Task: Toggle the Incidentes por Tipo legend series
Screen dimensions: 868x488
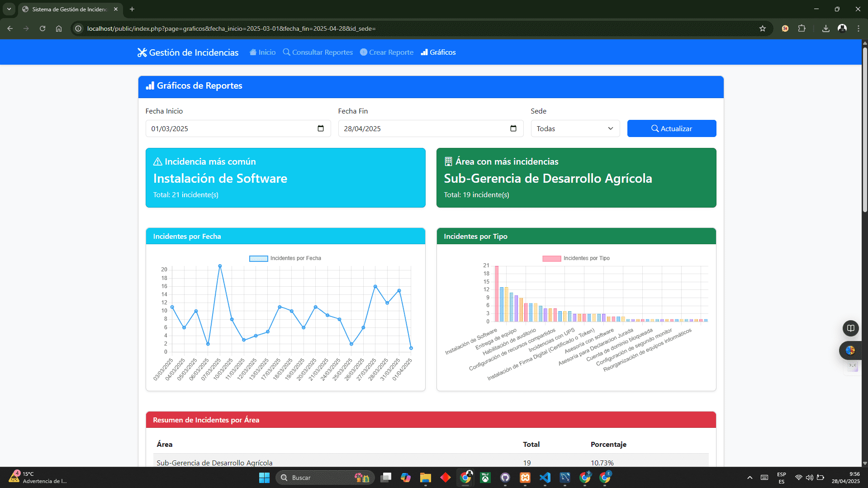Action: coord(576,258)
